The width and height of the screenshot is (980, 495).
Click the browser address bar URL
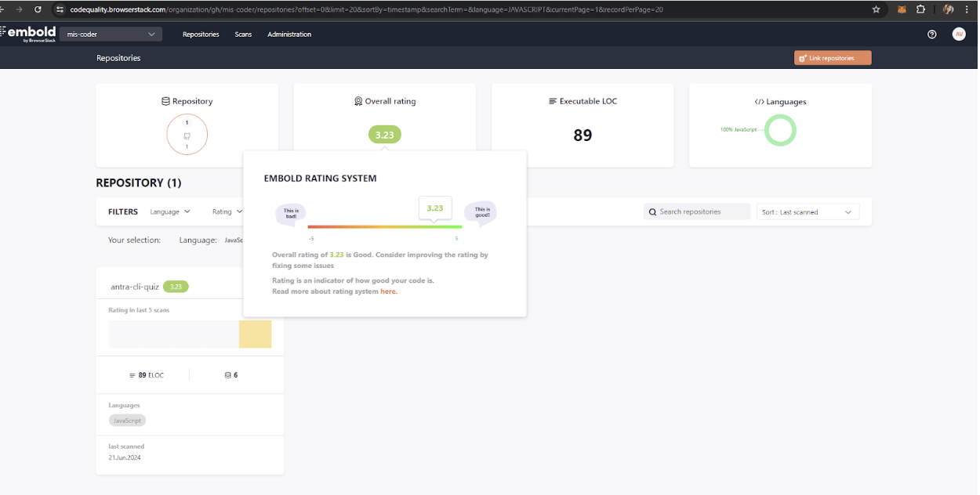[x=366, y=9]
